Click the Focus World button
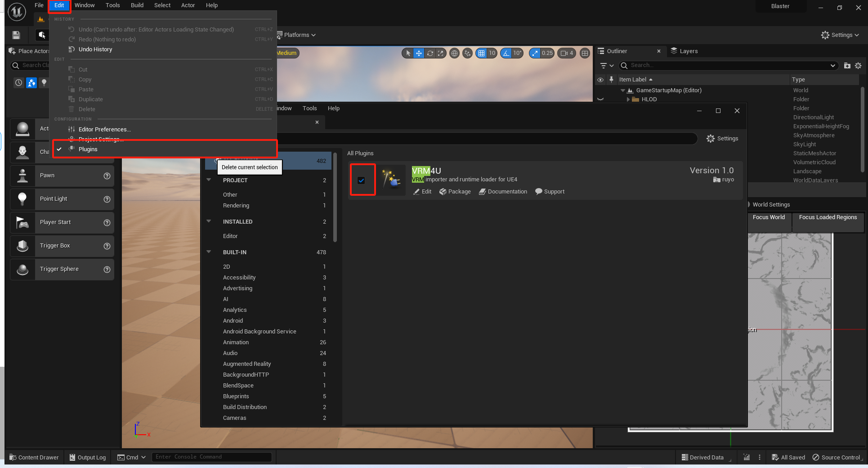The image size is (868, 468). coord(769,217)
